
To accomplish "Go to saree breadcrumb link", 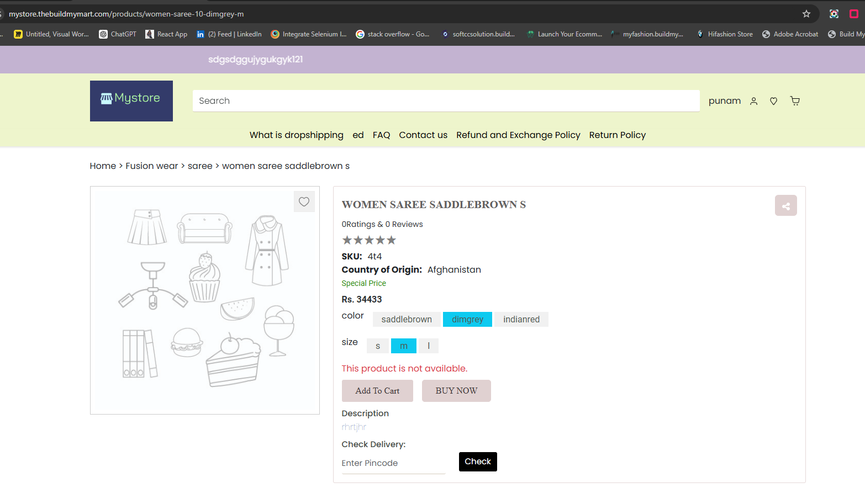I will pos(200,166).
